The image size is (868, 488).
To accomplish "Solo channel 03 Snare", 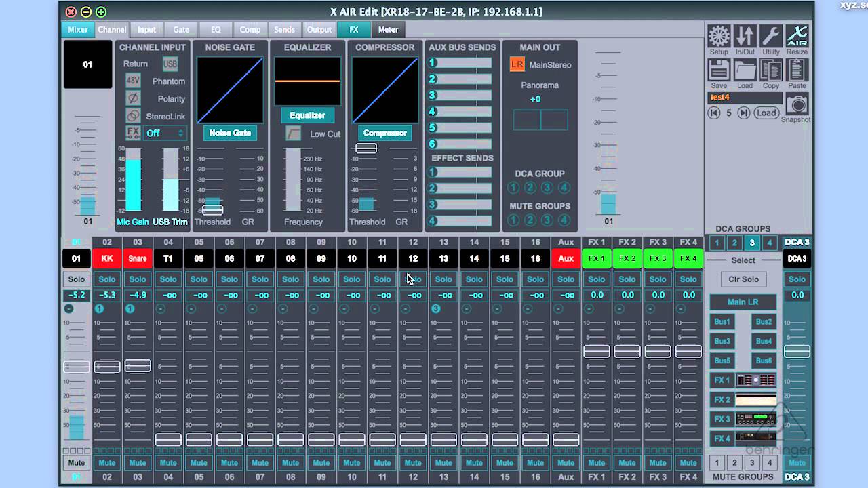I will pyautogui.click(x=138, y=279).
